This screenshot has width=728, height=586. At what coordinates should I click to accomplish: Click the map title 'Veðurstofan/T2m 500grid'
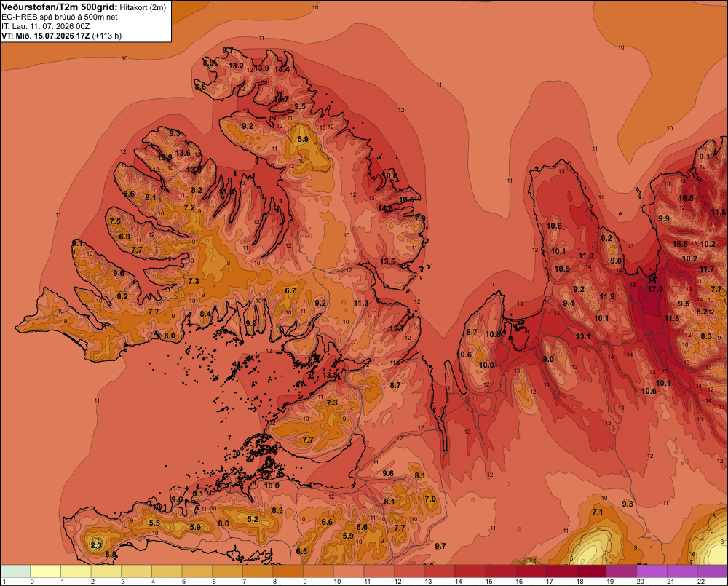tap(59, 7)
